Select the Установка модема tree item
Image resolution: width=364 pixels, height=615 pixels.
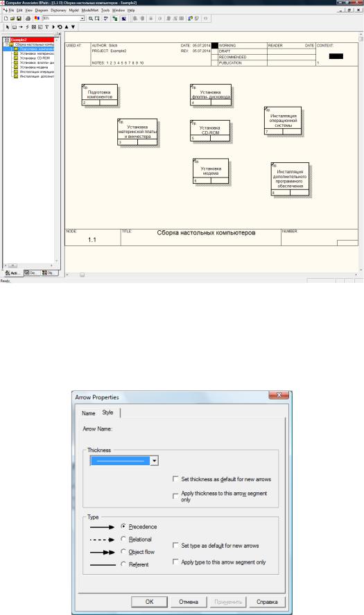[x=34, y=67]
